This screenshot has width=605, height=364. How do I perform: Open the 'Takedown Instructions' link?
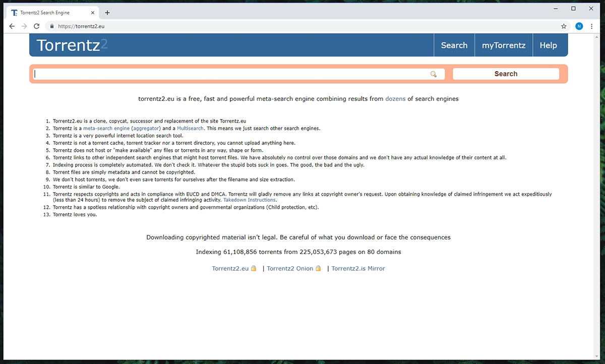[x=250, y=200]
